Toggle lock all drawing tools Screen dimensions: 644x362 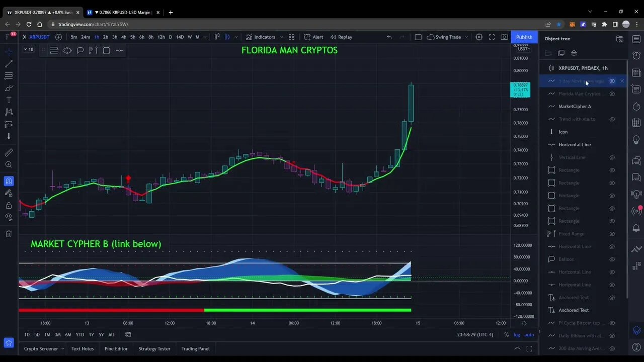(9, 205)
